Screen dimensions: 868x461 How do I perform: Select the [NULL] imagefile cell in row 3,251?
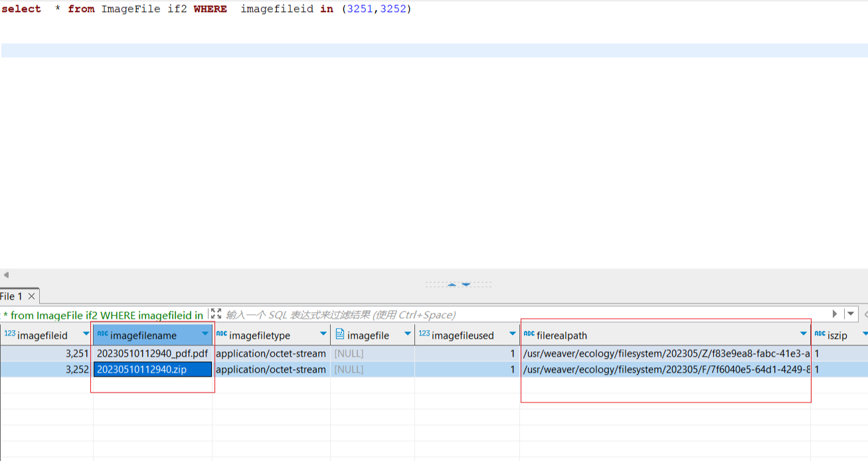point(373,353)
